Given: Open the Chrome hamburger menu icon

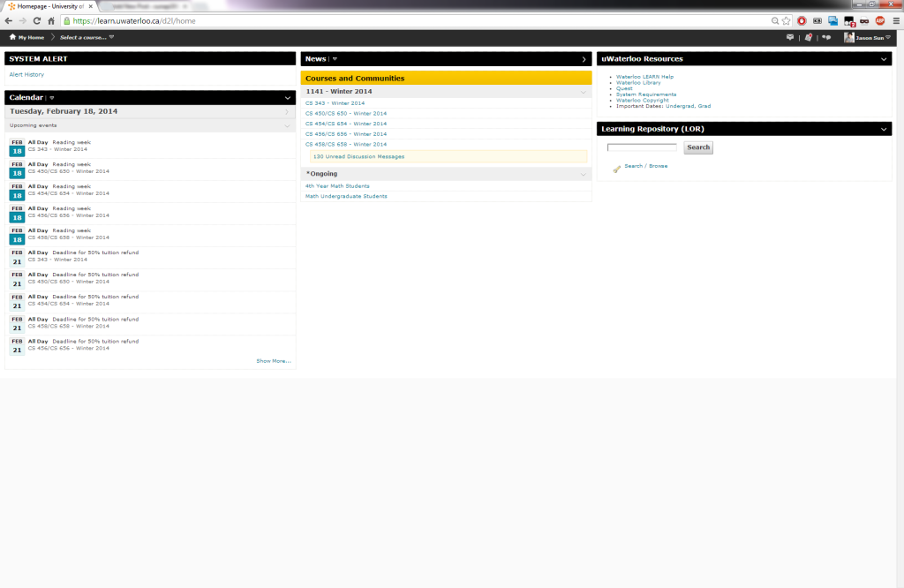Looking at the screenshot, I should [x=895, y=20].
